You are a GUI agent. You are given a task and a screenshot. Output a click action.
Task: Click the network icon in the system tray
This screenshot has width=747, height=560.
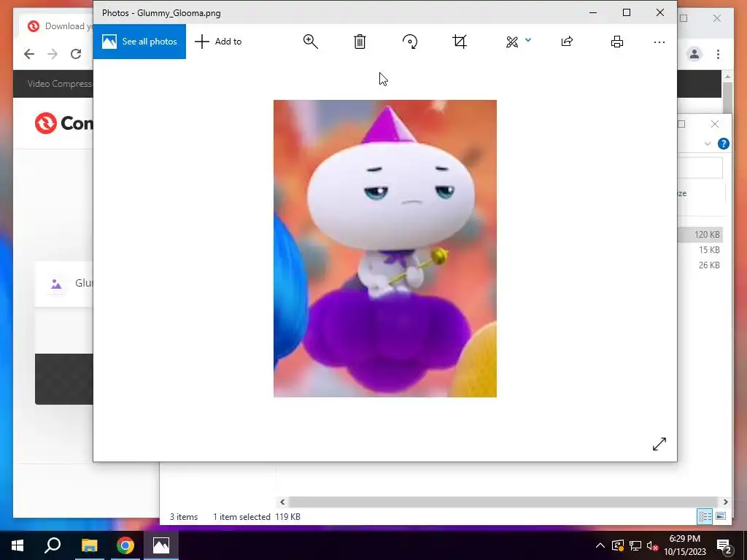[635, 545]
